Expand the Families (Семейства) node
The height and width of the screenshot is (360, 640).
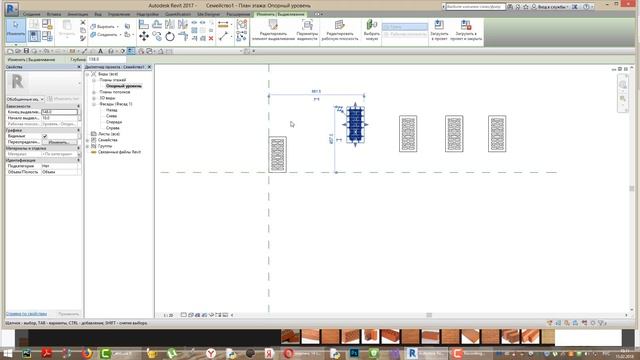(x=87, y=140)
